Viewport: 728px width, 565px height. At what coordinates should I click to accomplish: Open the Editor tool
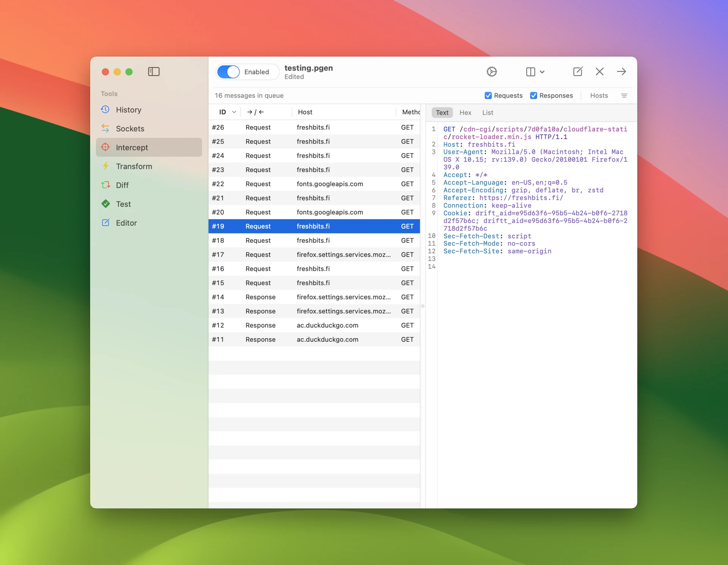(126, 223)
